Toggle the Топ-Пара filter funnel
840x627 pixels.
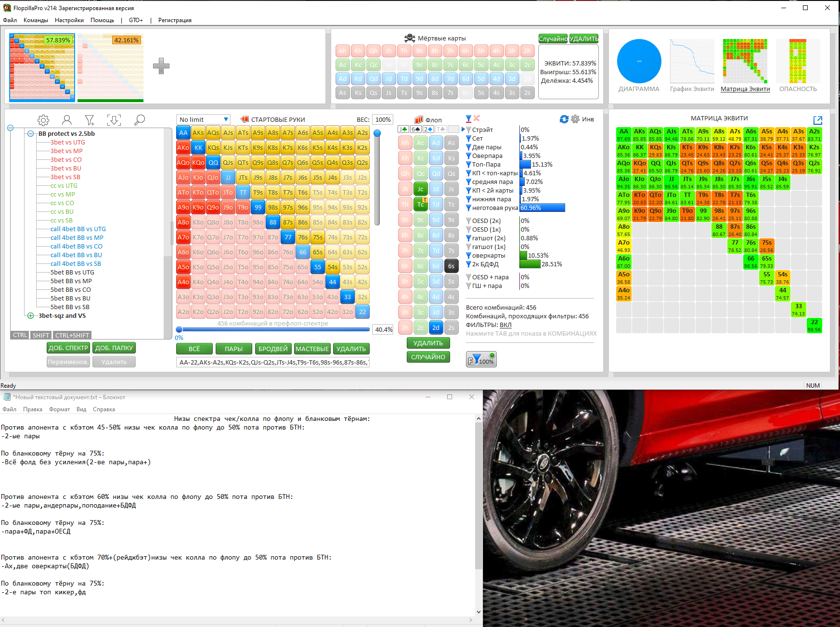468,165
